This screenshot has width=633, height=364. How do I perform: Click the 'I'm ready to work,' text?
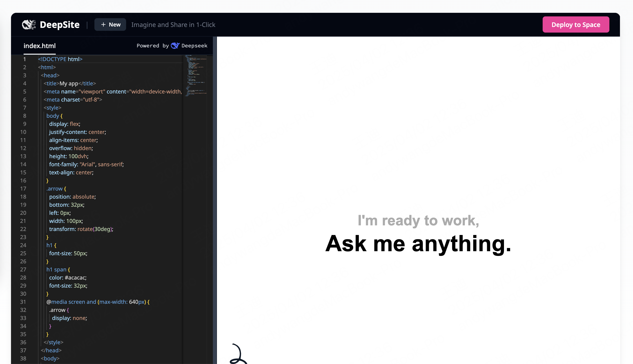(x=418, y=220)
